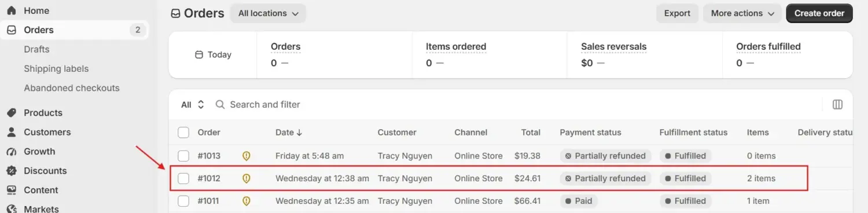
Task: Click the Home icon in sidebar
Action: click(x=11, y=10)
